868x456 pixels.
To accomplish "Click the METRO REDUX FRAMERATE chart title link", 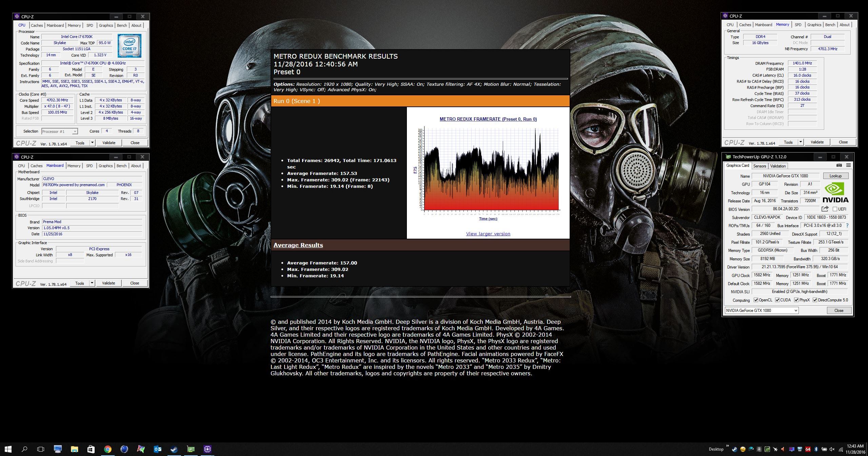I will [x=488, y=119].
